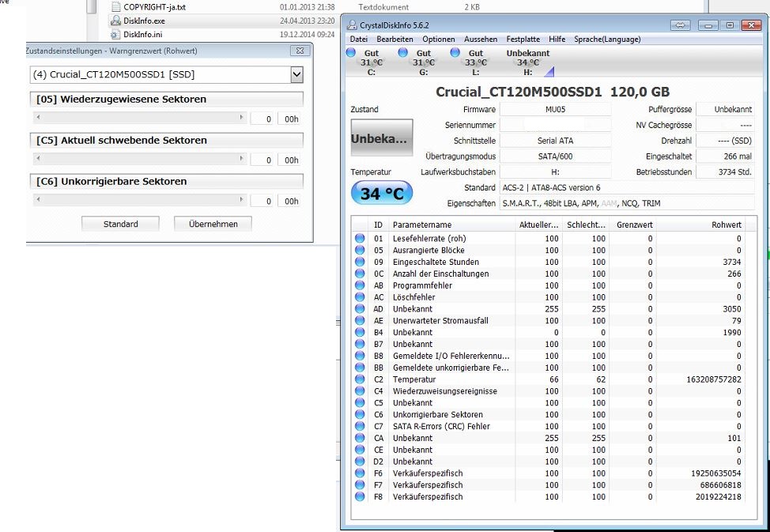Click the Rohwert column header

tap(700, 224)
